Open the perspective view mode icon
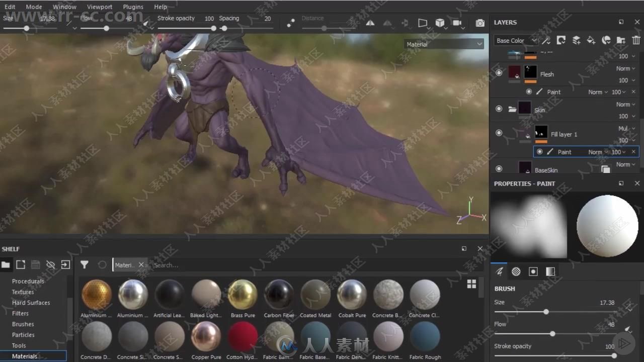This screenshot has width=644, height=362. (x=423, y=23)
